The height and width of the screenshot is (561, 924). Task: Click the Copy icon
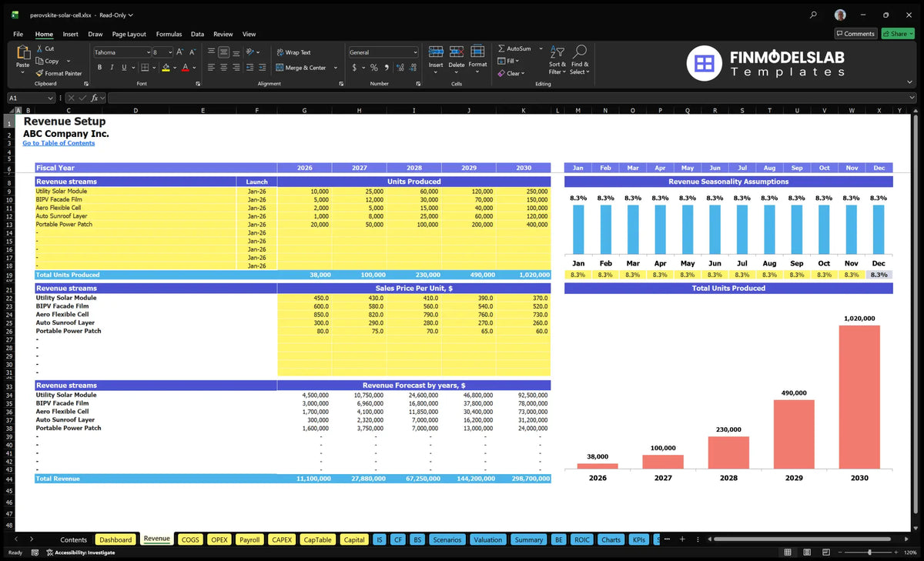point(39,61)
